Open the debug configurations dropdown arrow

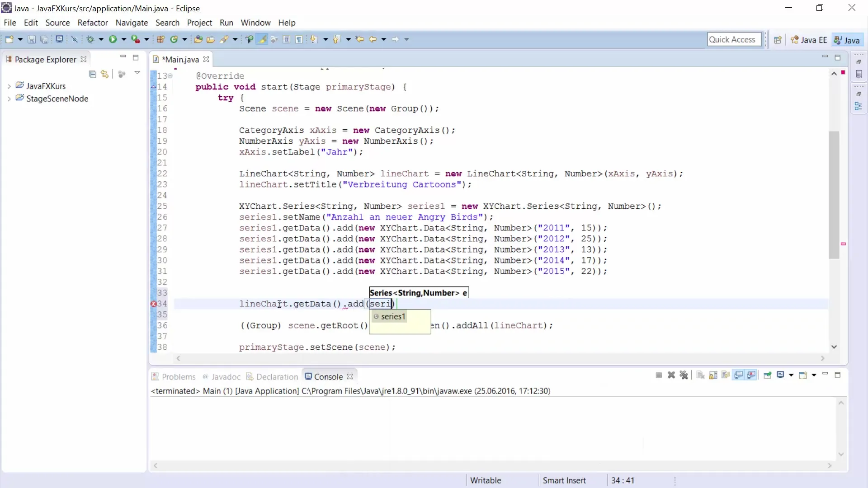click(x=101, y=40)
